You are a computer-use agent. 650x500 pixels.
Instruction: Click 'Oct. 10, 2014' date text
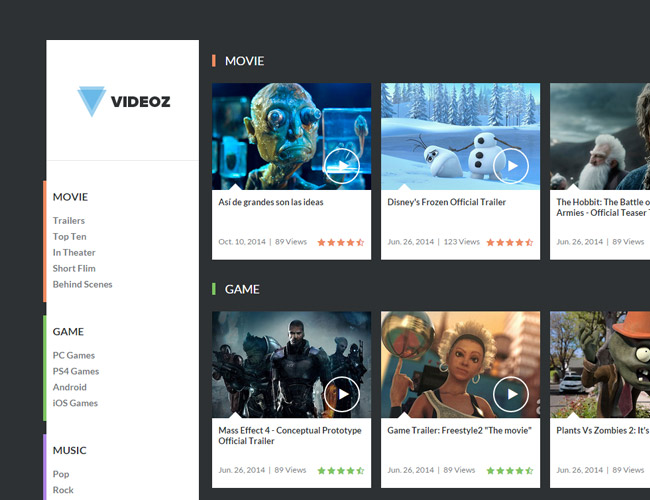tap(242, 242)
